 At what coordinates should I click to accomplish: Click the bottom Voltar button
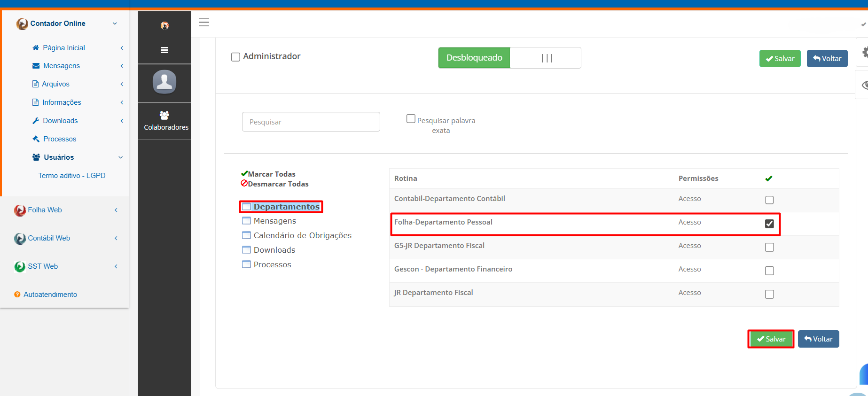click(819, 339)
